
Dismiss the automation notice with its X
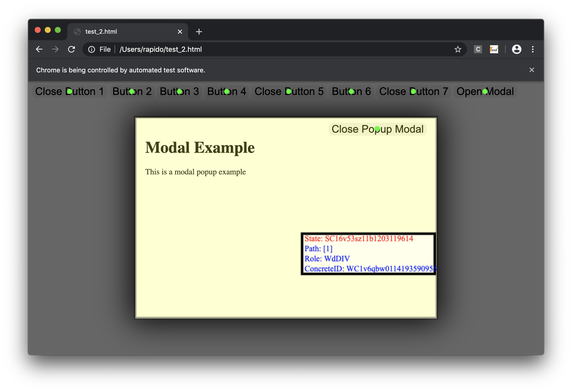(x=532, y=70)
